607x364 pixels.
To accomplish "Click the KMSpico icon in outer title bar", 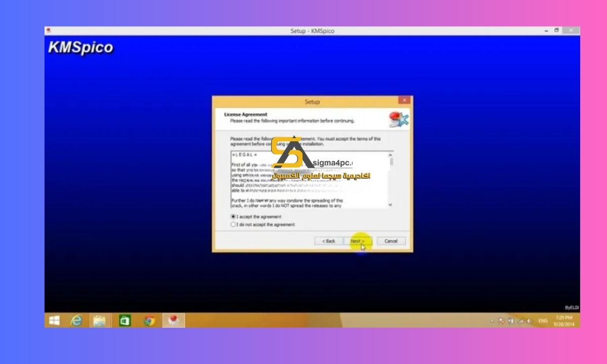I will click(49, 31).
